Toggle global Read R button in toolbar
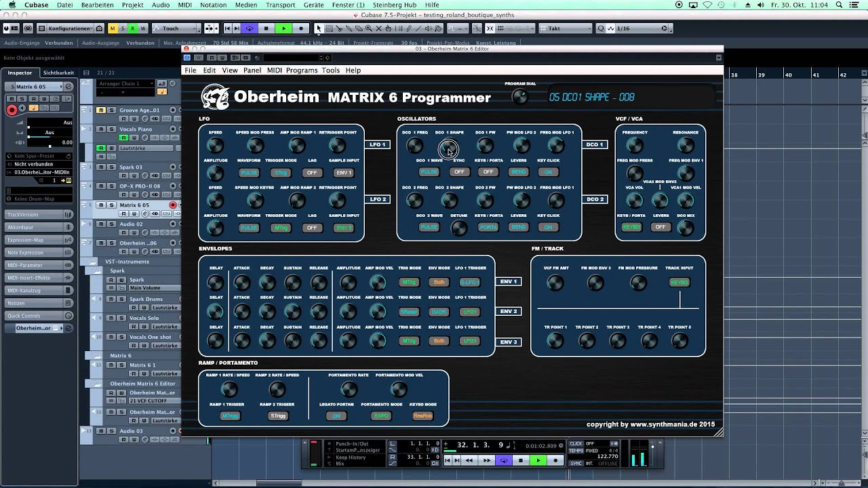 point(133,28)
